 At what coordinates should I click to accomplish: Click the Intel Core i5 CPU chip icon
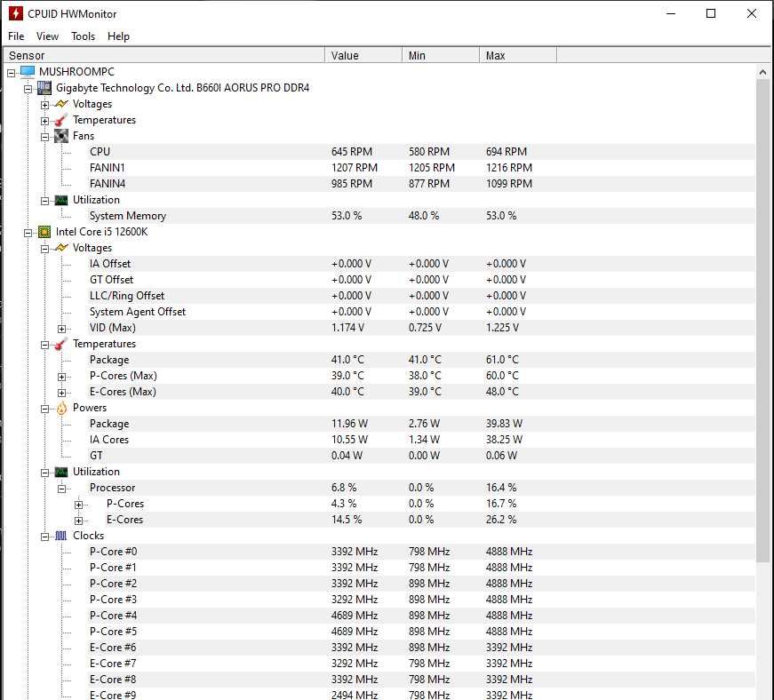[x=44, y=232]
